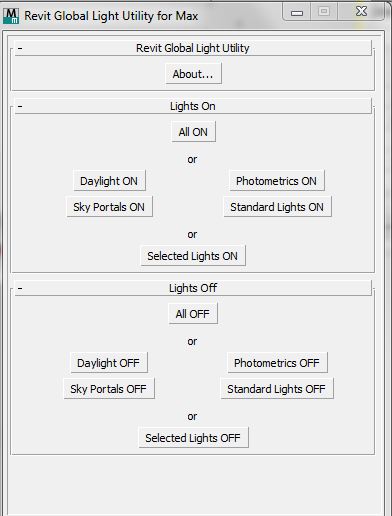Click the Daylight ON button
392x516 pixels.
(109, 181)
